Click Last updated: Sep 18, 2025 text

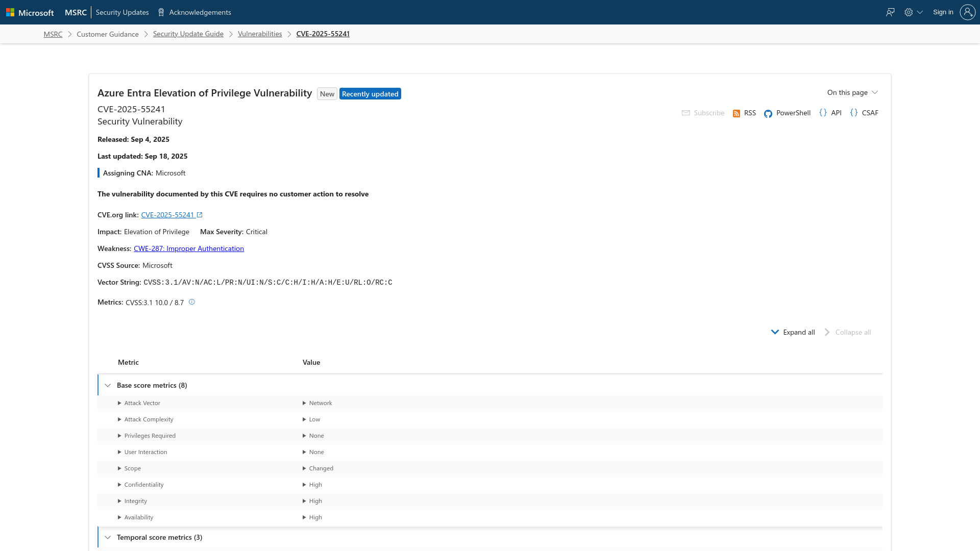click(x=142, y=156)
